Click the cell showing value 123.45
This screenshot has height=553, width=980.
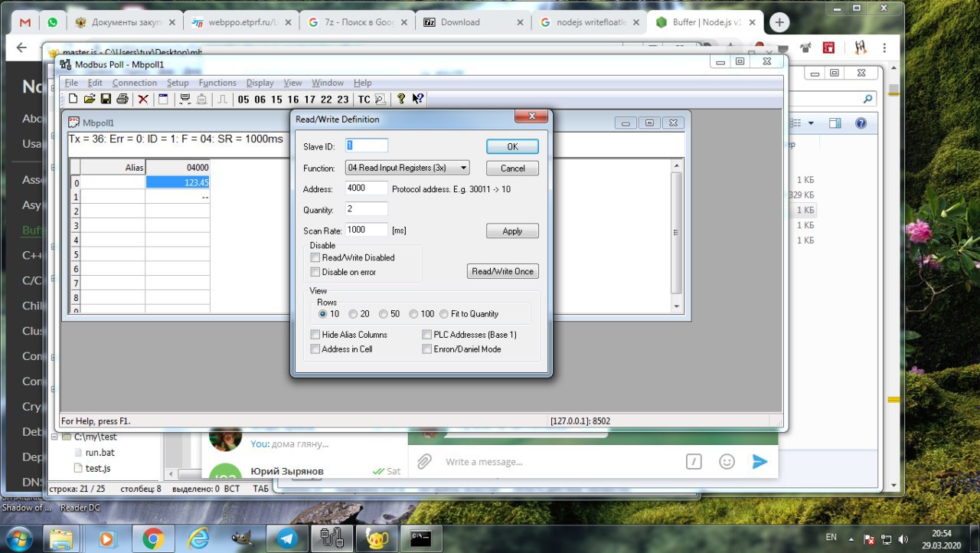(x=178, y=182)
